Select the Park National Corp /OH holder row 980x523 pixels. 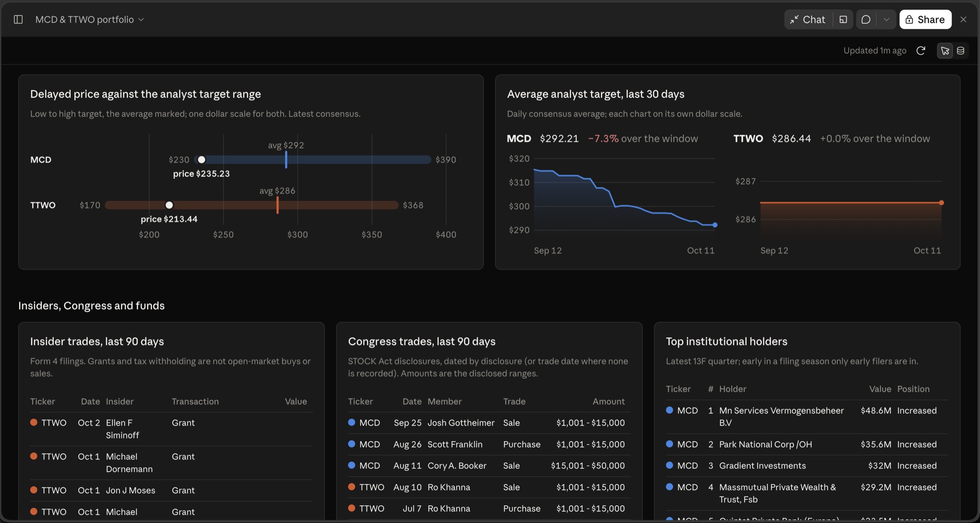click(x=807, y=445)
